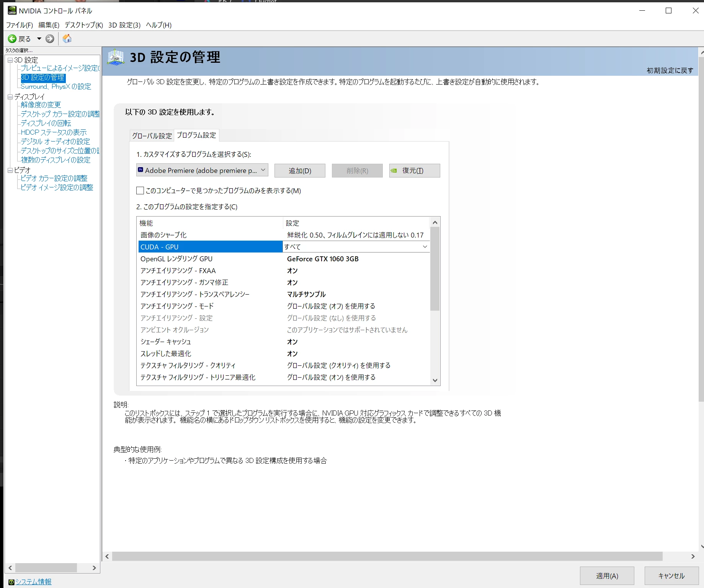The image size is (704, 588).
Task: Select 3D 設定の管理 in the task tree
Action: (43, 77)
